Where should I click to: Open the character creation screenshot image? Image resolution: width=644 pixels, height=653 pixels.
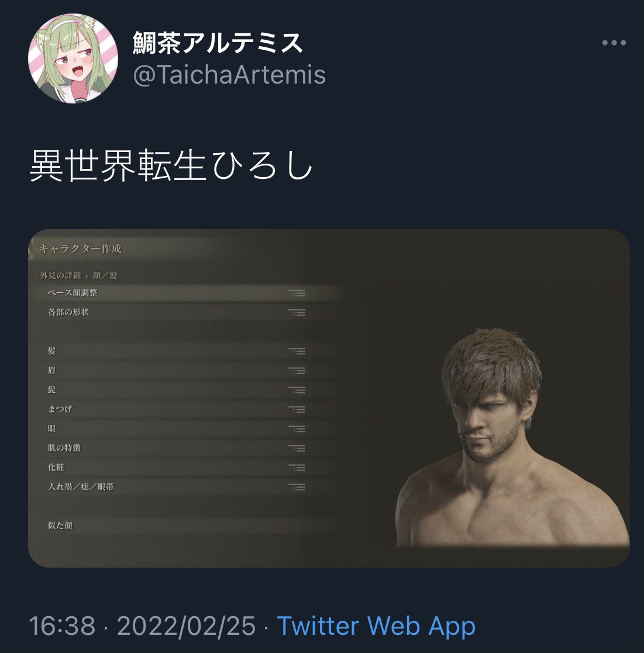(329, 398)
